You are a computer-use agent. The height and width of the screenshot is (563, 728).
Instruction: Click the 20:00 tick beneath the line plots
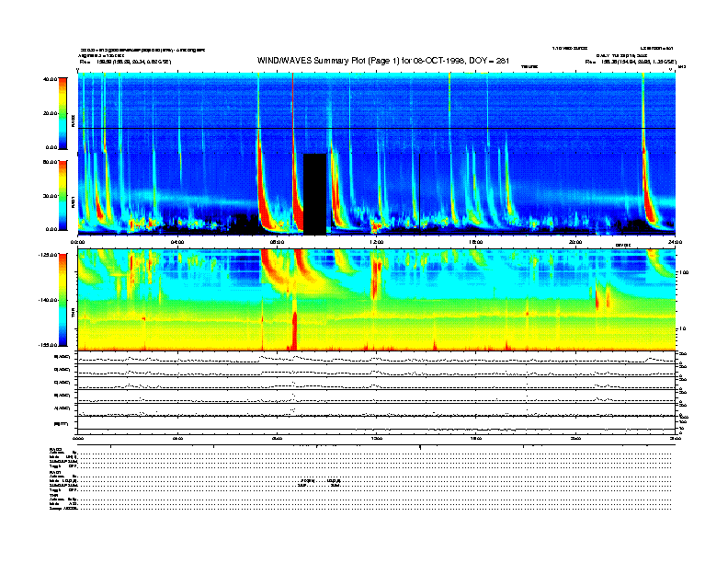[x=575, y=439]
